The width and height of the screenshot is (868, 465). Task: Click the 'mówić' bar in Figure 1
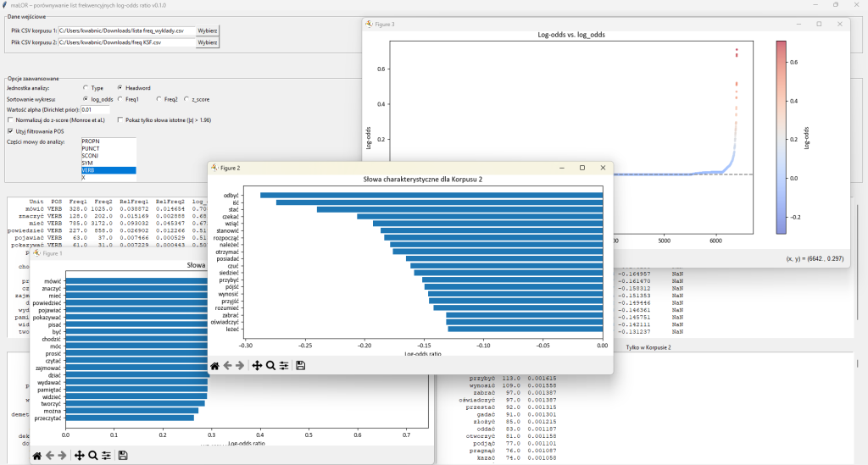click(x=136, y=281)
